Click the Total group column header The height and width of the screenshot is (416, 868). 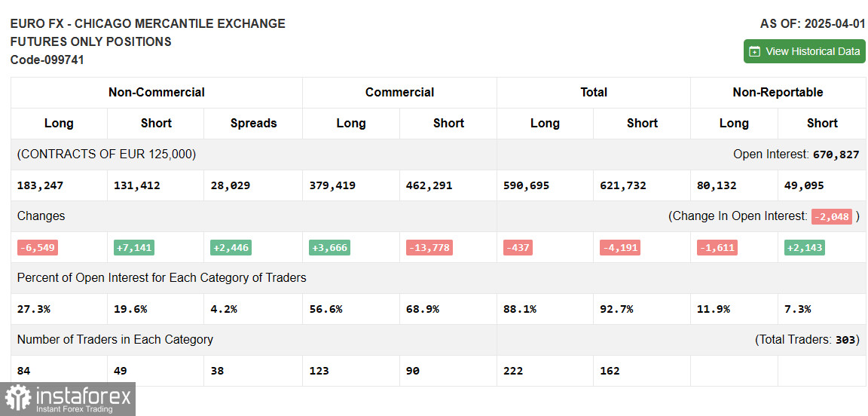(x=593, y=93)
